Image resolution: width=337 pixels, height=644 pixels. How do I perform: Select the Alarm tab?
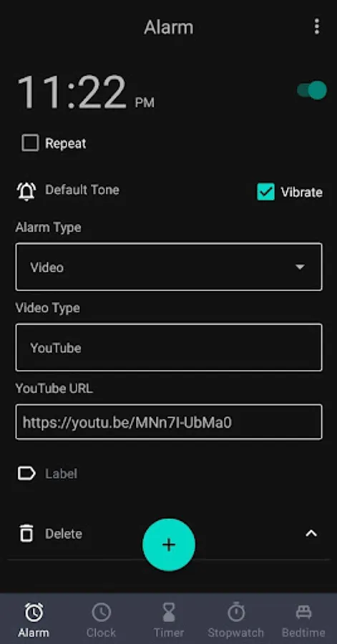pos(33,620)
